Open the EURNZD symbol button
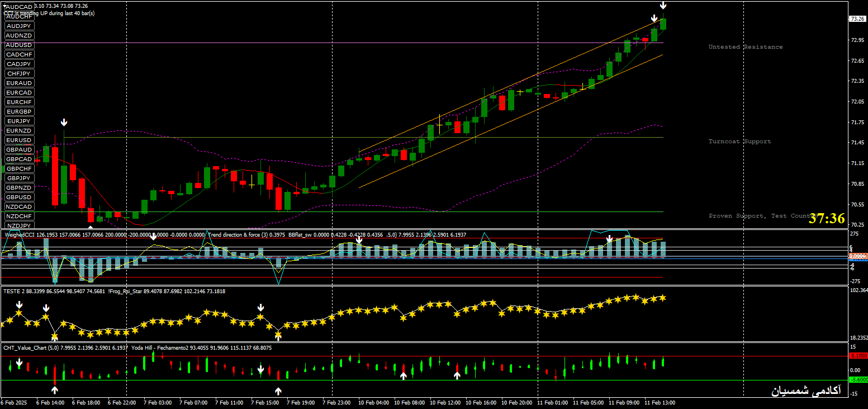This screenshot has width=868, height=409. click(x=19, y=130)
